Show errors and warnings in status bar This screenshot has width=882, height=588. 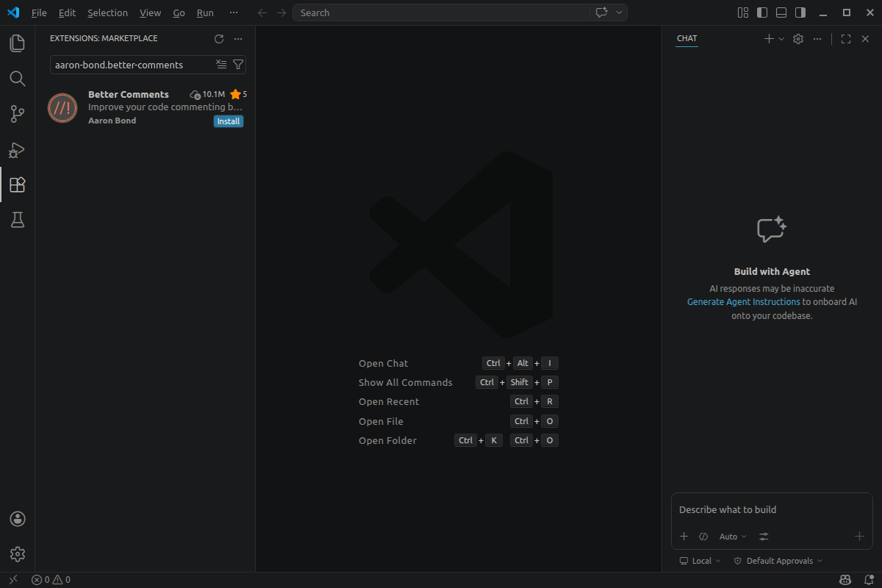coord(51,580)
